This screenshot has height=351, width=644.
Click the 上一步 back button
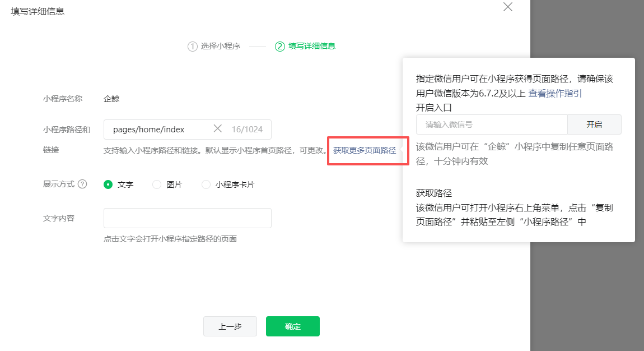(230, 326)
